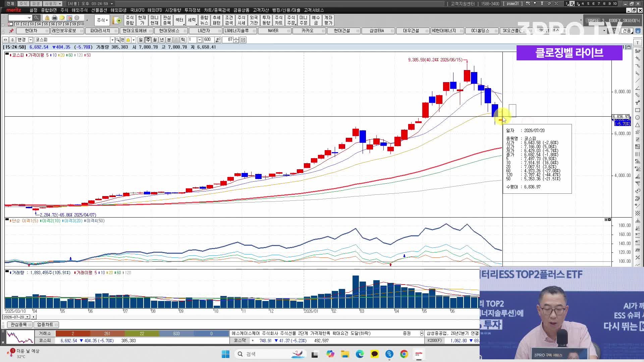Open Chrome from the taskbar

click(x=404, y=354)
